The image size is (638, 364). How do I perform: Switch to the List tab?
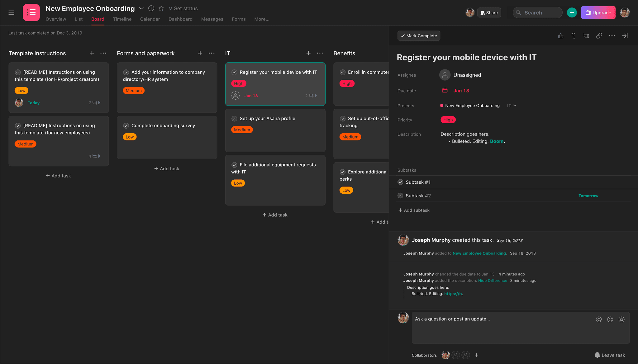click(79, 19)
